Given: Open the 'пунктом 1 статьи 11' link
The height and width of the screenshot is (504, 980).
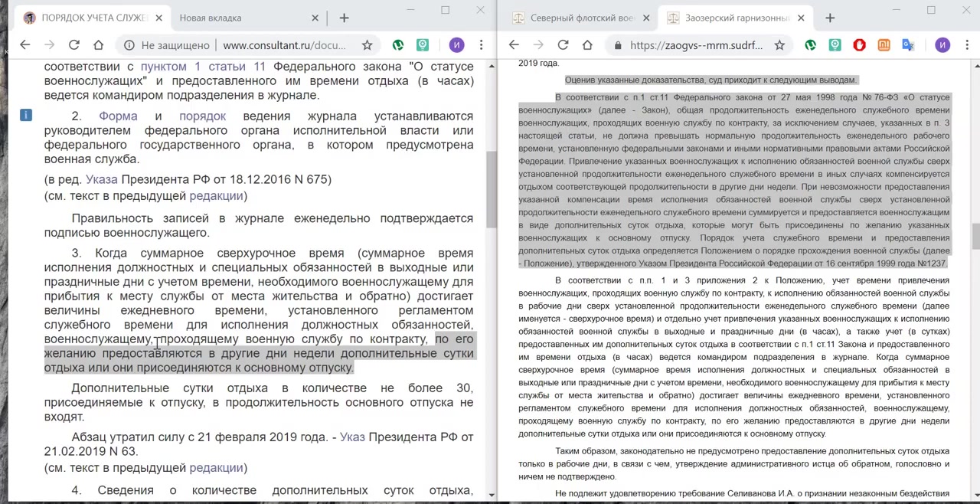Looking at the screenshot, I should coord(203,67).
